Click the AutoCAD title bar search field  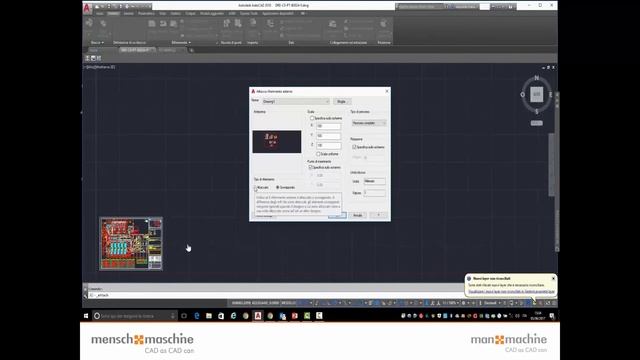point(420,7)
